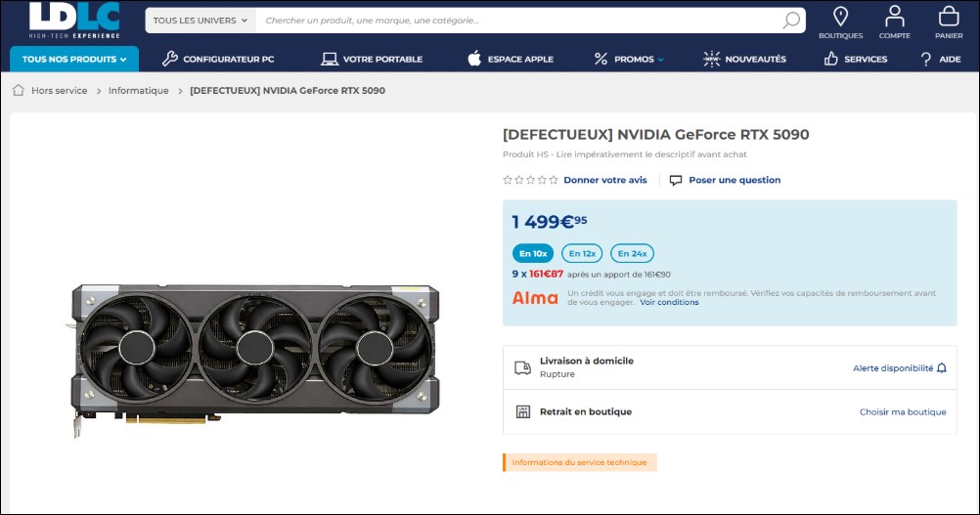Click the Alma logo
The width and height of the screenshot is (980, 515).
click(535, 298)
